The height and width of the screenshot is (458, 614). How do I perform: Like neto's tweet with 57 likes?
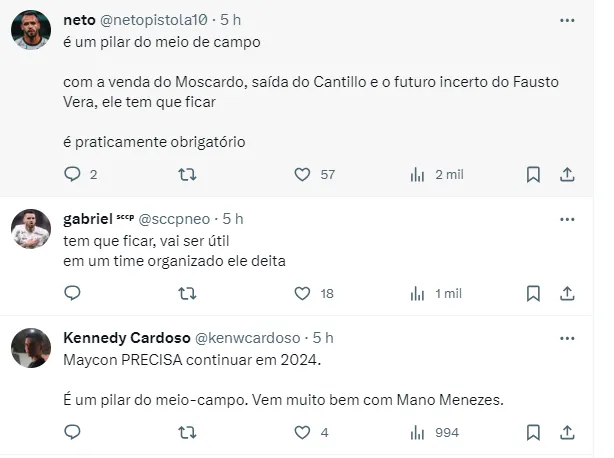click(302, 174)
